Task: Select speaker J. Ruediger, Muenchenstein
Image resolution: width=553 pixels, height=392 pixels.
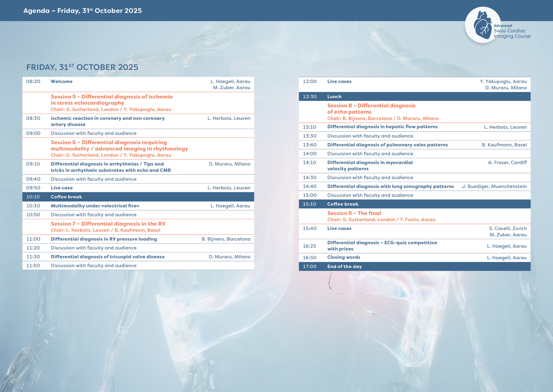Action: tap(494, 186)
